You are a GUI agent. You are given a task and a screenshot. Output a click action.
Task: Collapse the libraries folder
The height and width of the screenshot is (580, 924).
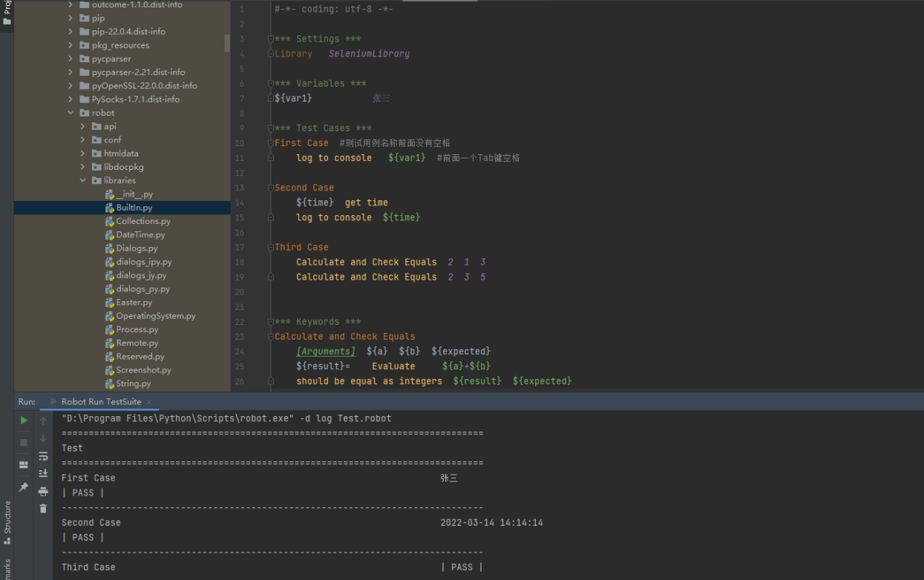pos(83,180)
